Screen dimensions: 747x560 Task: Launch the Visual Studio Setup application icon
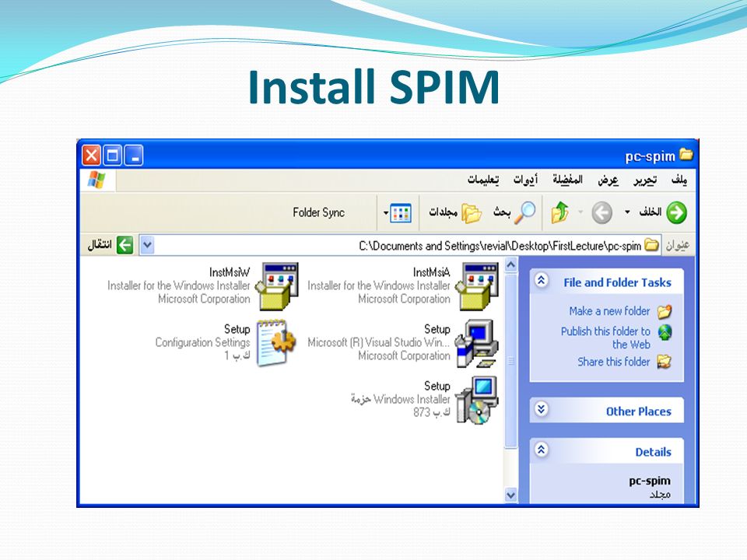(x=477, y=344)
